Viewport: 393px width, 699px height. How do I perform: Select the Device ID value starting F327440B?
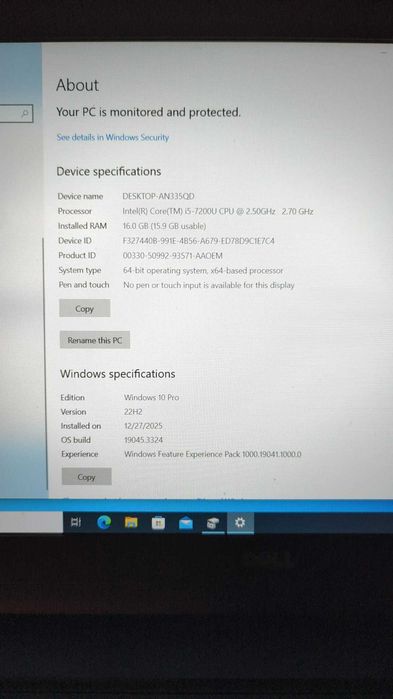click(199, 241)
